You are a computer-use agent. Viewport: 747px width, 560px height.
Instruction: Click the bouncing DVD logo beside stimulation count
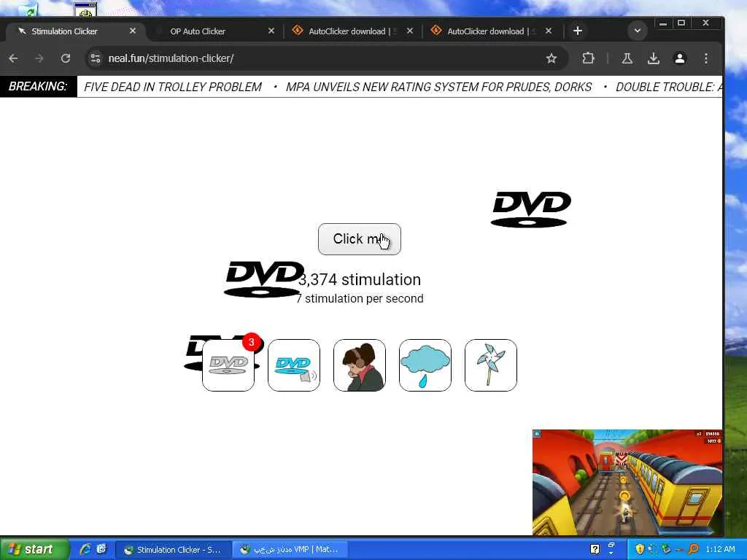(263, 279)
